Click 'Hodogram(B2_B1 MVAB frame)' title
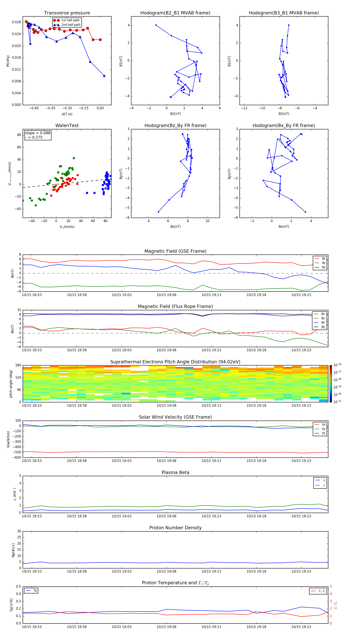This screenshot has width=351, height=644. point(175,13)
